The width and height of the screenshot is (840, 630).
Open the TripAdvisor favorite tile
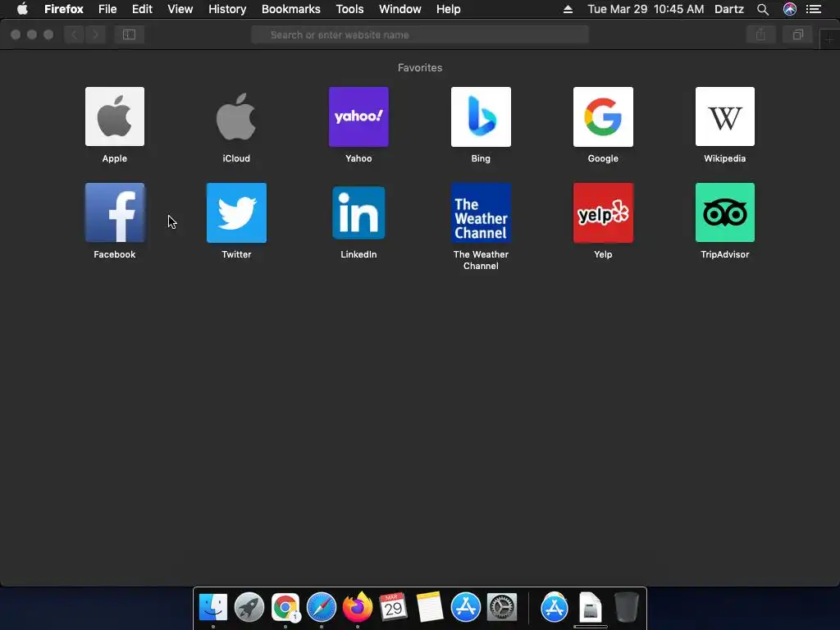[725, 212]
